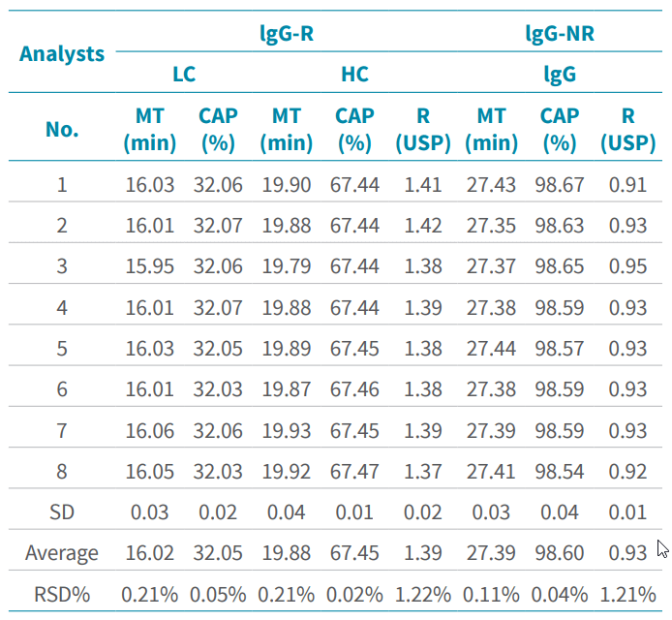Select the IgG-NR group header
672x620 pixels.
559,35
